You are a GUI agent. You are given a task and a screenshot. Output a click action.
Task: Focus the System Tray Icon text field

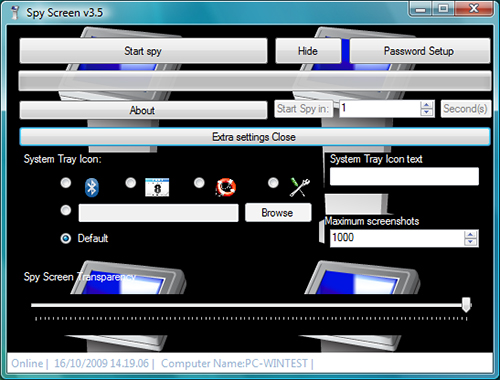[404, 176]
